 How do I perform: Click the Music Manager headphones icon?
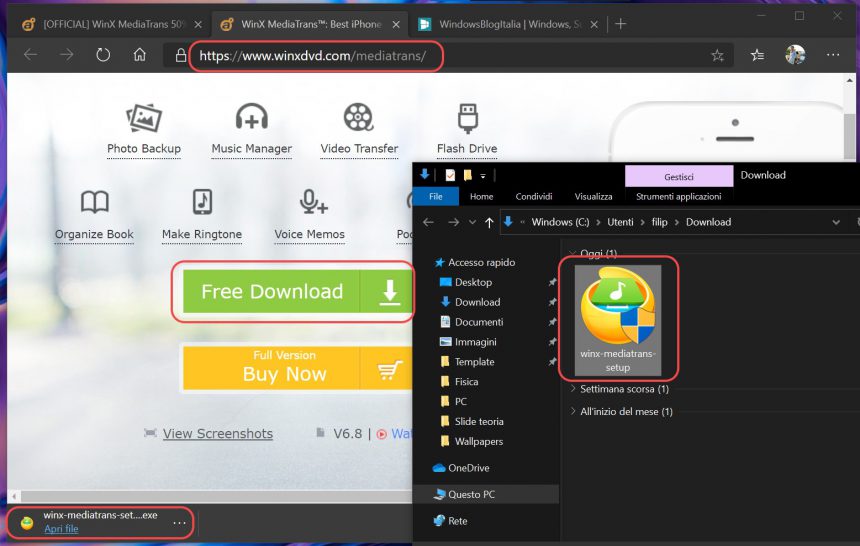click(252, 117)
